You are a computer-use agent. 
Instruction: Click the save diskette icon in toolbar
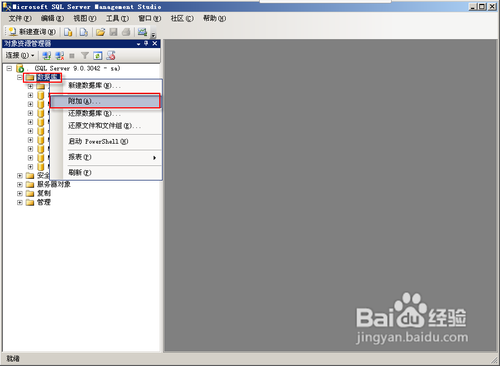113,32
